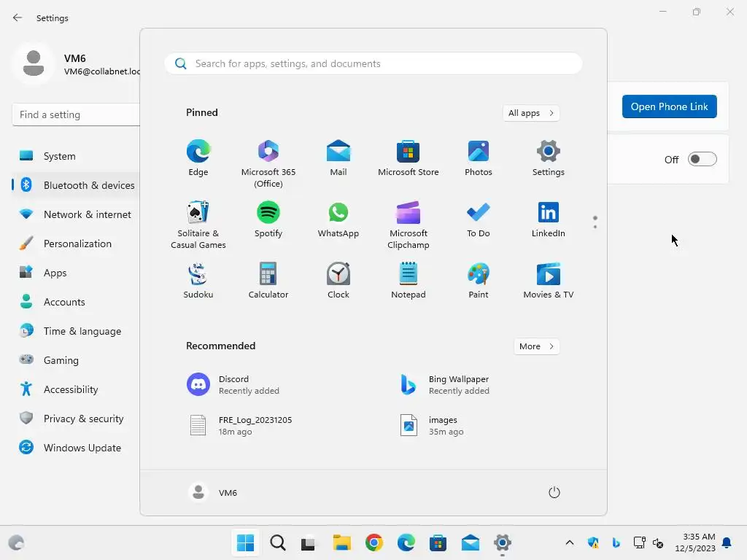Open the clock and date flyout
The image size is (747, 560).
click(695, 542)
